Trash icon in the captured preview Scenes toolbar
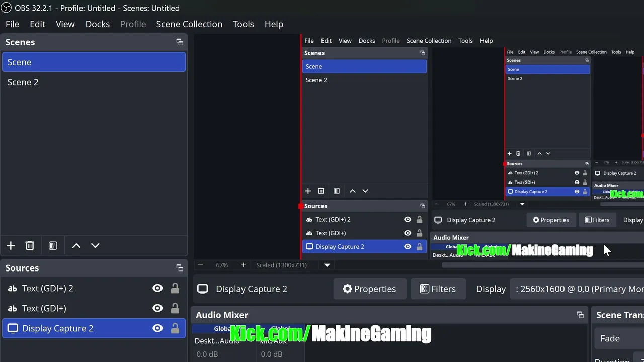This screenshot has width=644, height=362. [321, 191]
